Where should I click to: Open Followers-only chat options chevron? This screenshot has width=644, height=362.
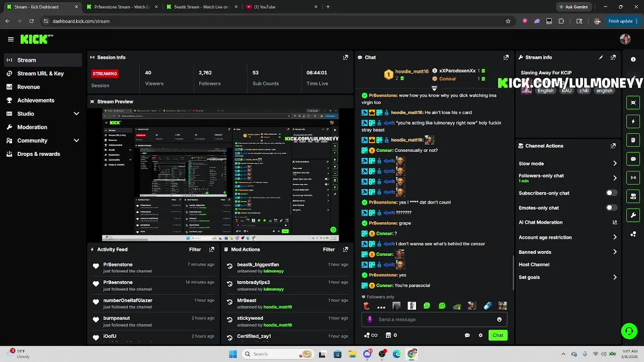click(x=615, y=178)
